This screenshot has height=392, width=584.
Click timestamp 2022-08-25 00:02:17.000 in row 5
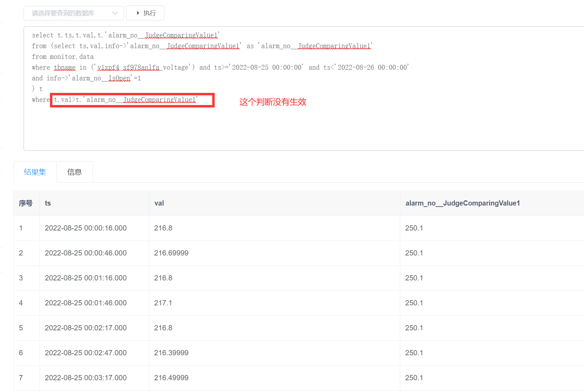point(85,328)
